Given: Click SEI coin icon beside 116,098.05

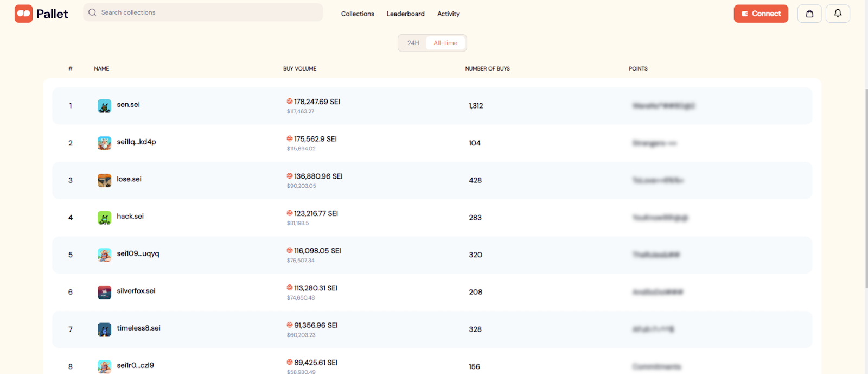Looking at the screenshot, I should (290, 251).
